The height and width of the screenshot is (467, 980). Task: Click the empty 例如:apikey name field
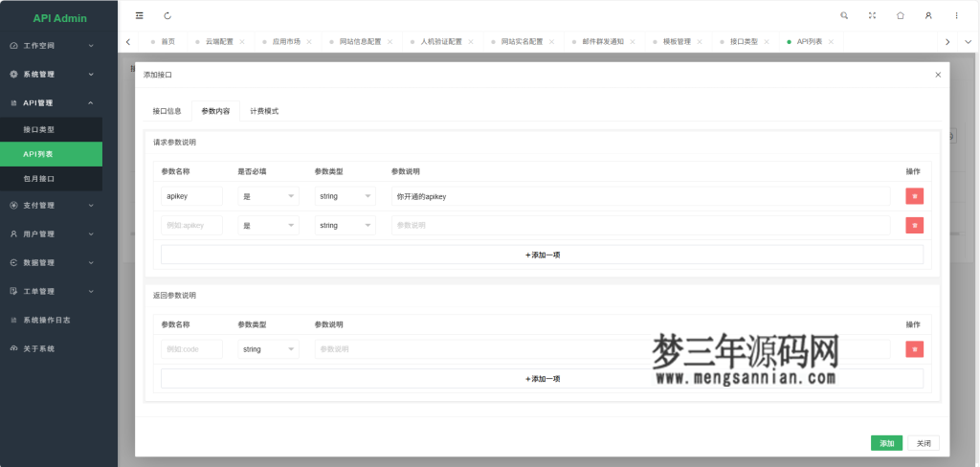pyautogui.click(x=191, y=225)
